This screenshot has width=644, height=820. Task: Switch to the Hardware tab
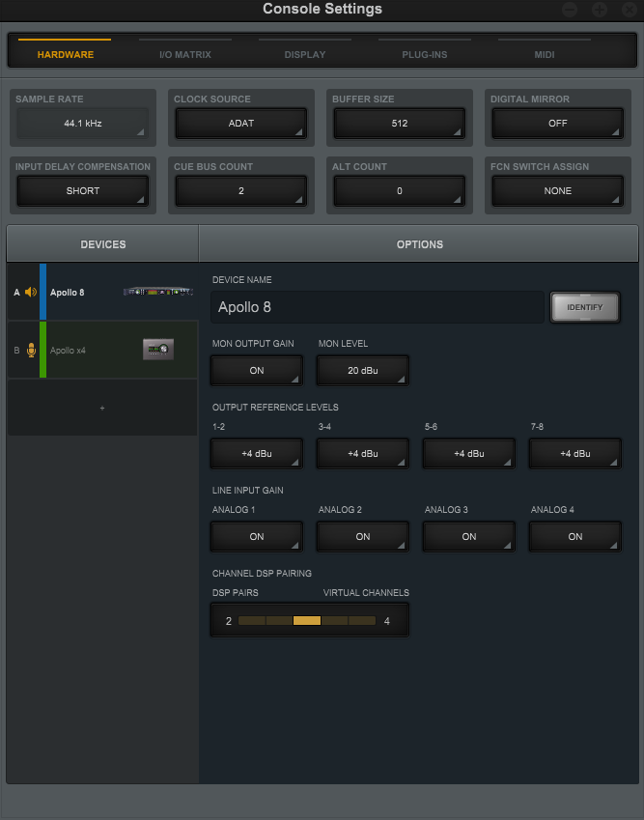[66, 54]
